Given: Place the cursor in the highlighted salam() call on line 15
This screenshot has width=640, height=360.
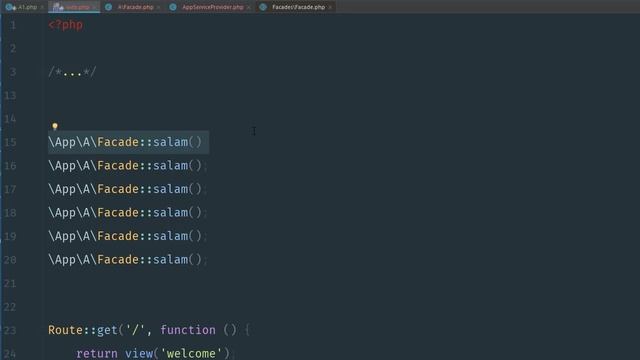Looking at the screenshot, I should [x=178, y=142].
